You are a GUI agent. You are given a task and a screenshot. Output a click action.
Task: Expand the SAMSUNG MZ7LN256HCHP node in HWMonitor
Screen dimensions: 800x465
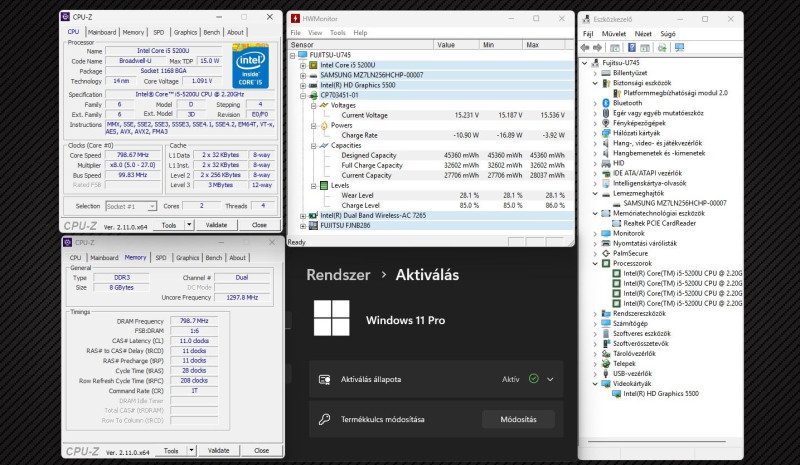(x=303, y=75)
